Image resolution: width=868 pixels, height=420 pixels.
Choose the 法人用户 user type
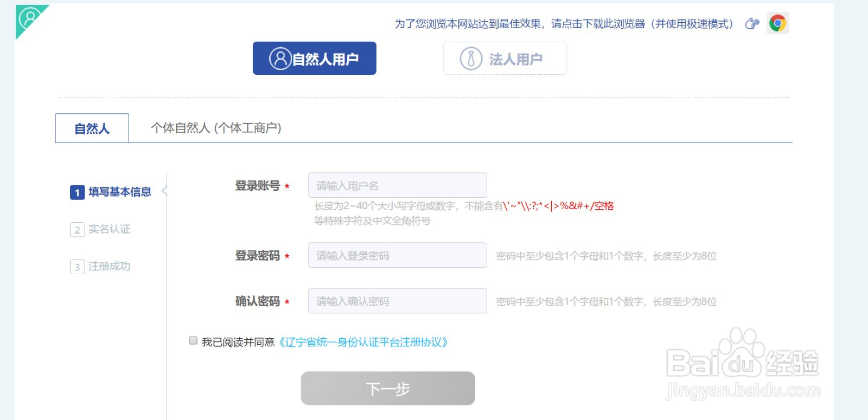(505, 59)
